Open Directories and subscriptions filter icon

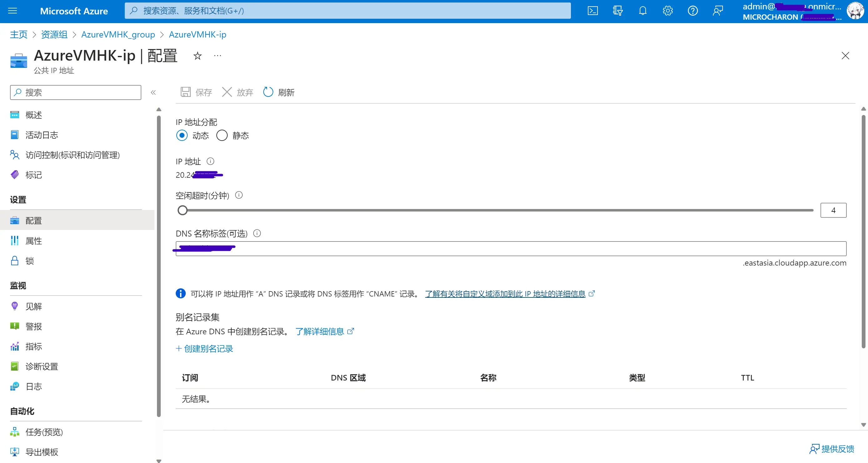[618, 11]
